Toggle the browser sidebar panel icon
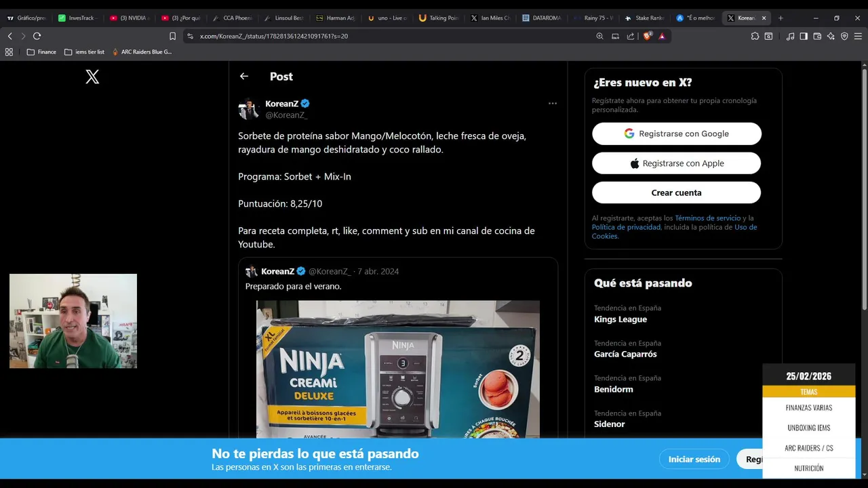 tap(804, 36)
